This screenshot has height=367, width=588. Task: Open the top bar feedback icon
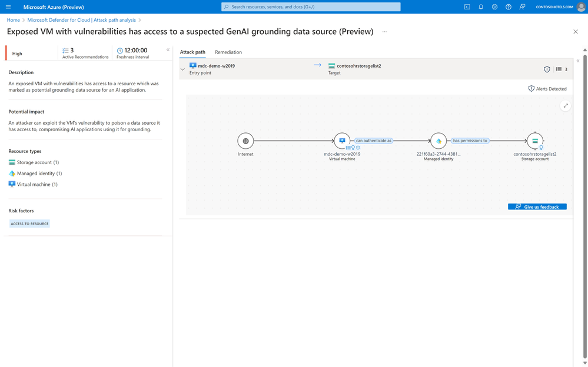(x=522, y=6)
